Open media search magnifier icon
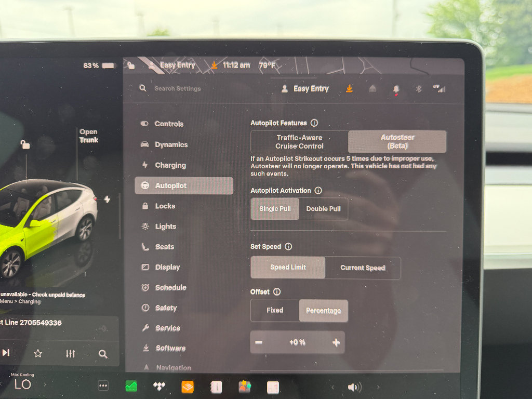This screenshot has width=532, height=399. pos(103,354)
